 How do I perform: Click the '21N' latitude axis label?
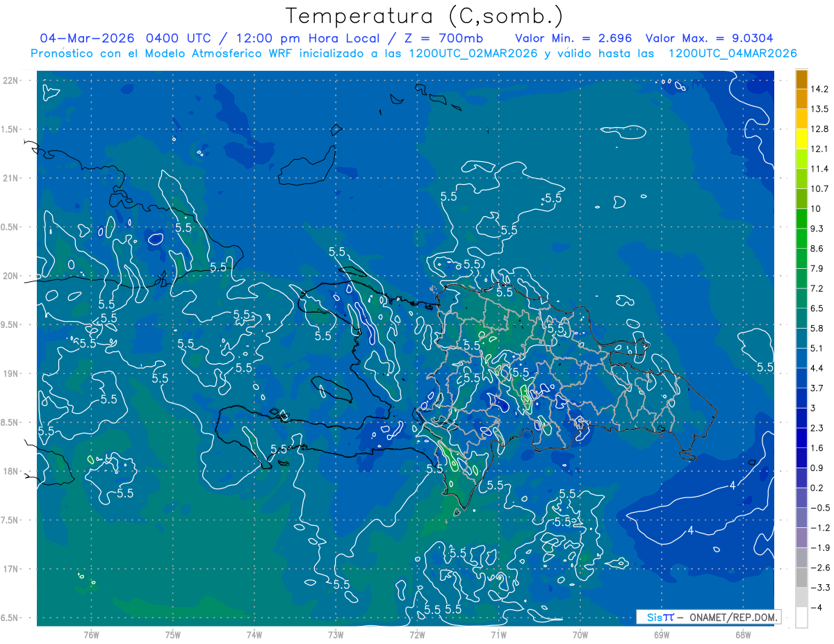[x=12, y=178]
